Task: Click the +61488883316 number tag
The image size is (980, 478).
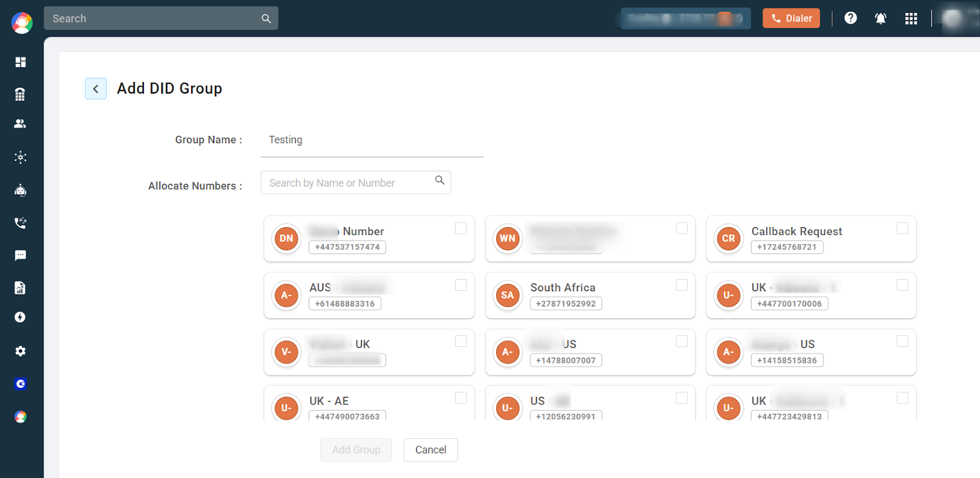Action: click(x=345, y=304)
